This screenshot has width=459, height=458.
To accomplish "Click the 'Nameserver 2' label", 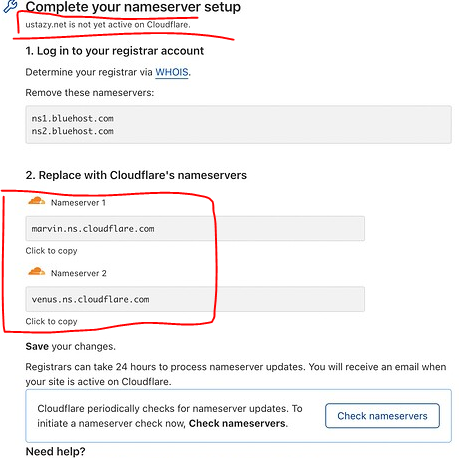I will point(79,273).
